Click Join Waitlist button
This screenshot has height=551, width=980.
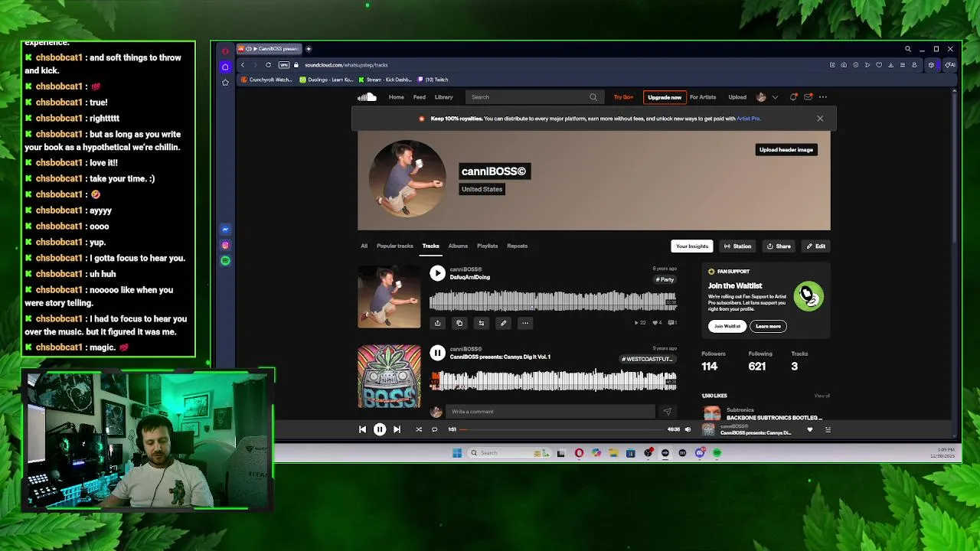(x=727, y=326)
